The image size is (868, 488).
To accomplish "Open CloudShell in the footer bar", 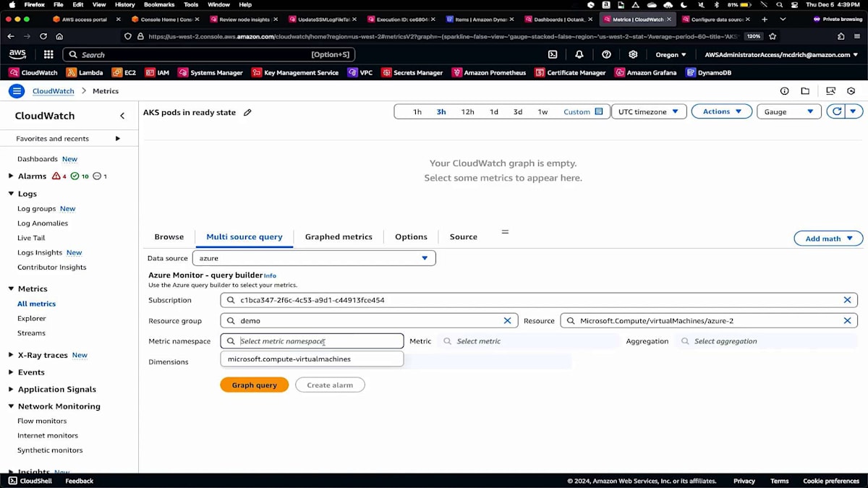I will (30, 481).
